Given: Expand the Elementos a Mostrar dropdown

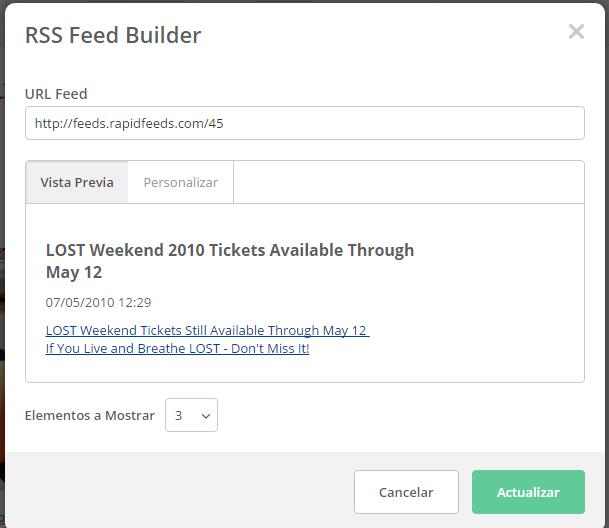Looking at the screenshot, I should (x=191, y=415).
